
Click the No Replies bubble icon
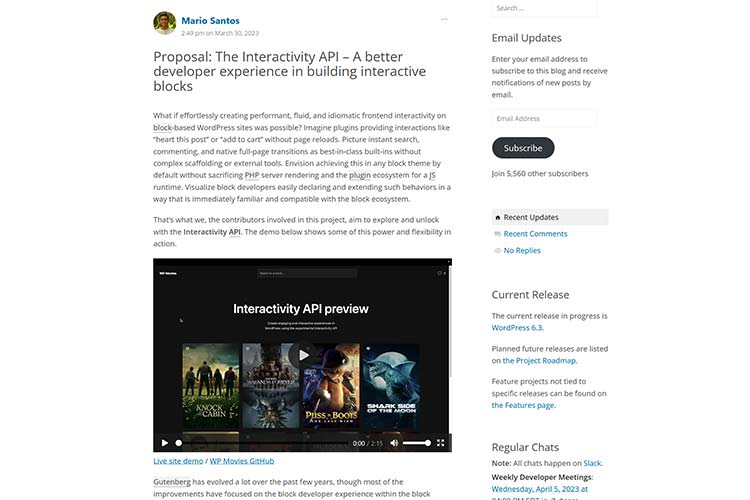497,251
